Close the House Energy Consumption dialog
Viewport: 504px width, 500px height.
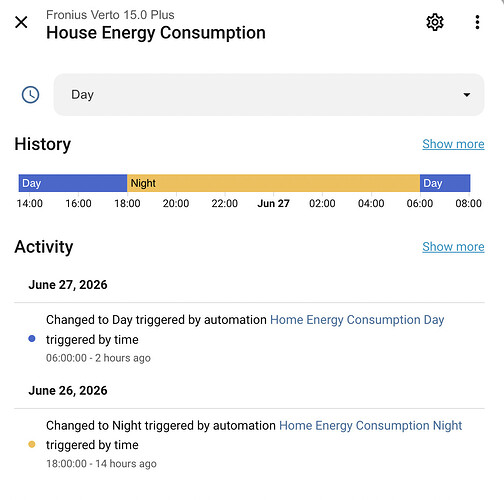pos(21,22)
